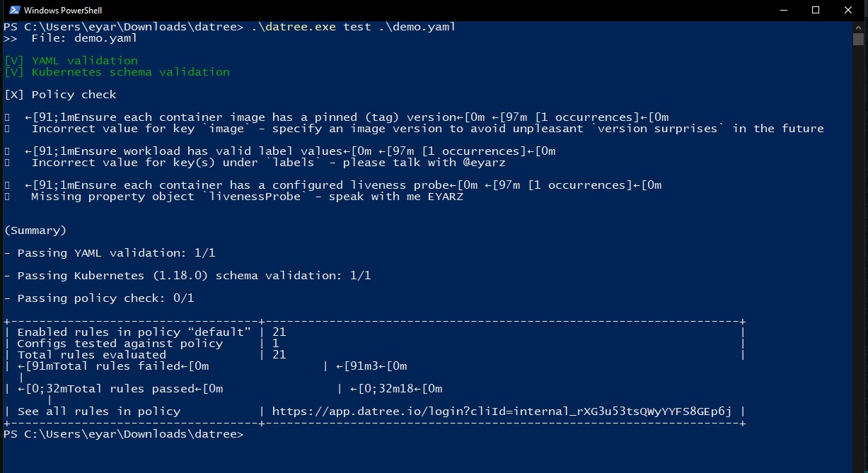Click the [V] Kubernetes schema validation checkmark

(x=13, y=71)
